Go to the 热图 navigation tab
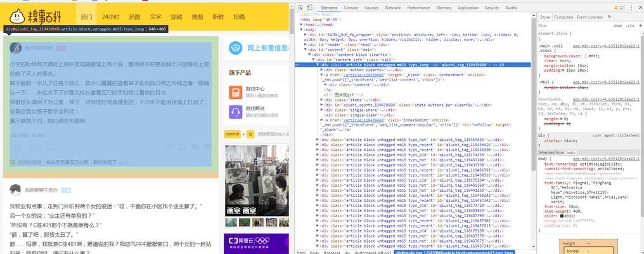This screenshot has width=644, height=254. tap(135, 17)
